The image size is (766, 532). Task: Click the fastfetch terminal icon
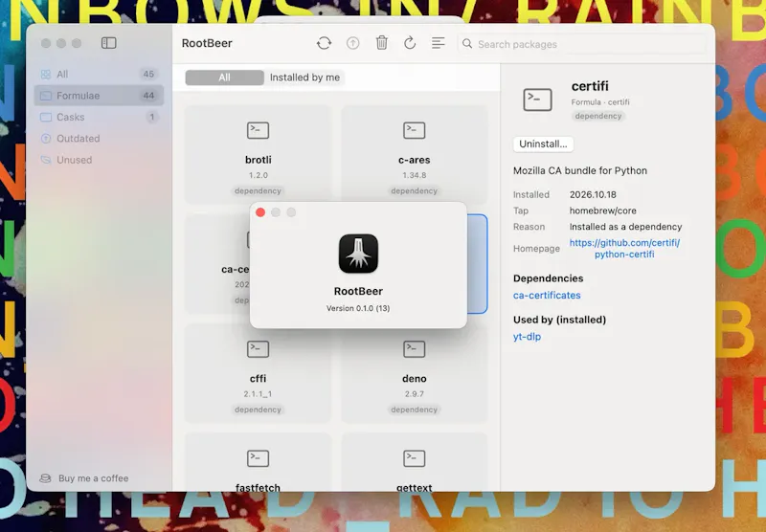[x=258, y=458]
